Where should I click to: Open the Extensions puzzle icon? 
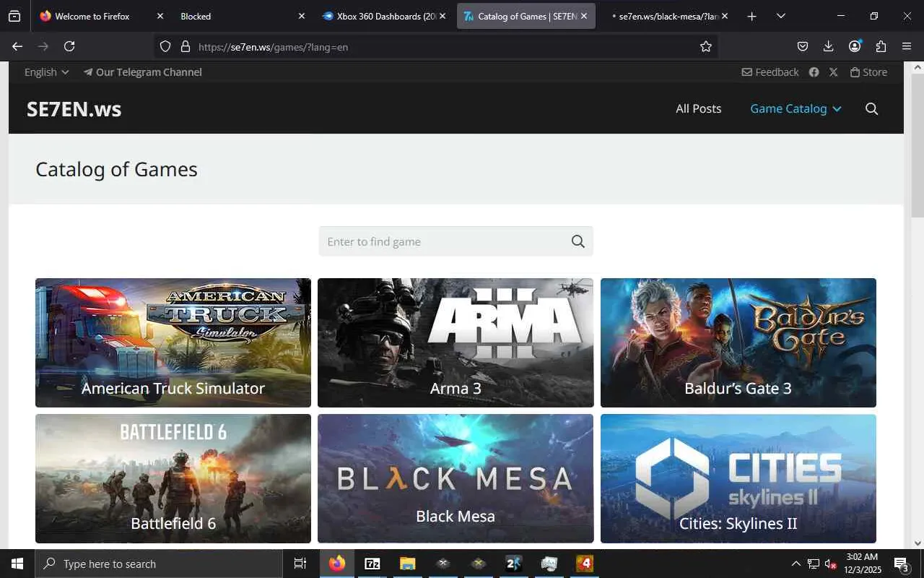(x=881, y=46)
